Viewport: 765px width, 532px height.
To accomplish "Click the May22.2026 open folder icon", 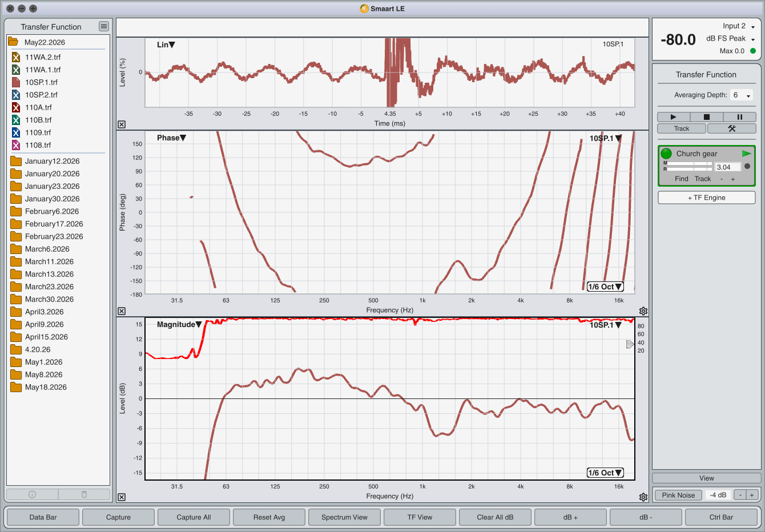I will [13, 42].
